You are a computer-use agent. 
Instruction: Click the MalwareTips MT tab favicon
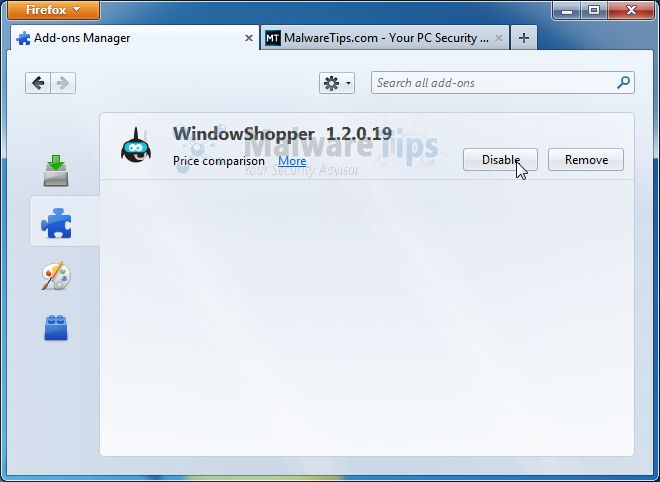click(x=273, y=38)
